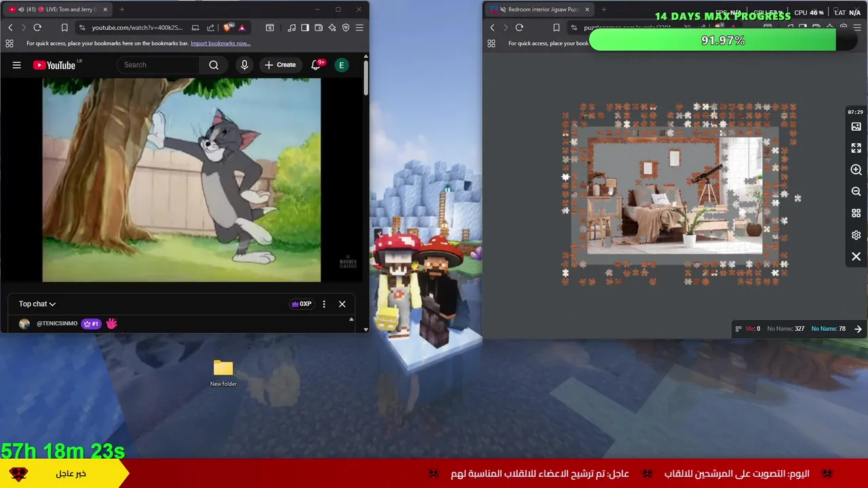The height and width of the screenshot is (488, 868).
Task: Open Leo AI sparkle icon
Action: (332, 28)
